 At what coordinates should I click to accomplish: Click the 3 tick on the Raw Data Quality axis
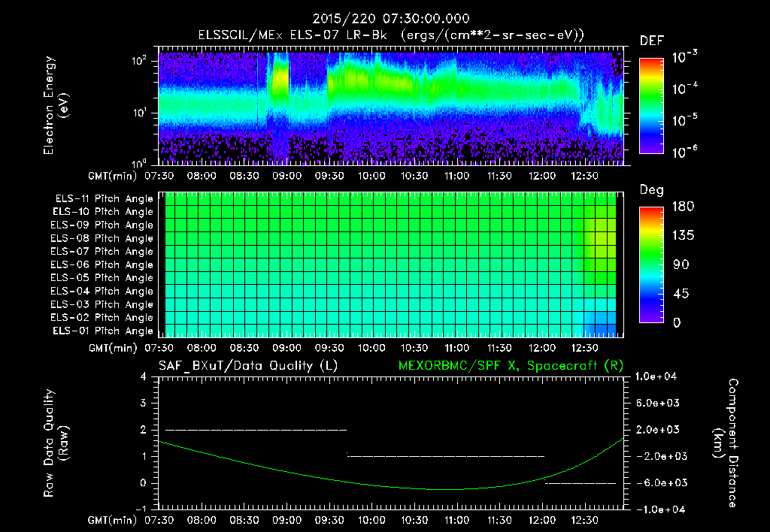pyautogui.click(x=143, y=404)
